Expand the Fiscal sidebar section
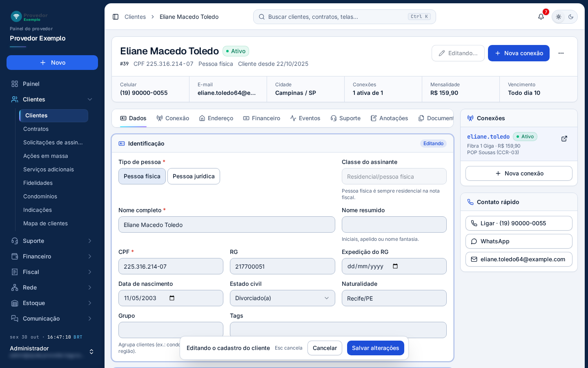Image resolution: width=588 pixels, height=368 pixels. click(x=90, y=272)
